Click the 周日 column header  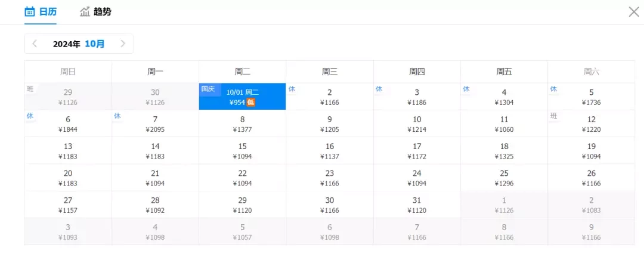click(x=68, y=72)
